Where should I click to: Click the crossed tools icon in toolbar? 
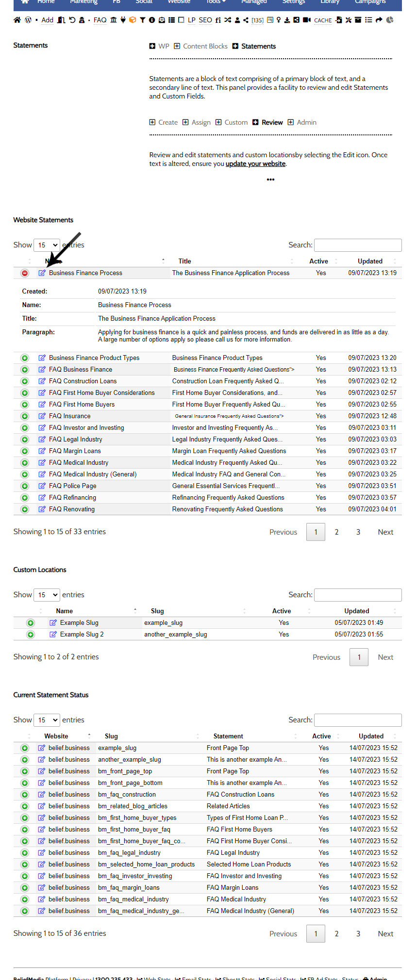coord(349,20)
